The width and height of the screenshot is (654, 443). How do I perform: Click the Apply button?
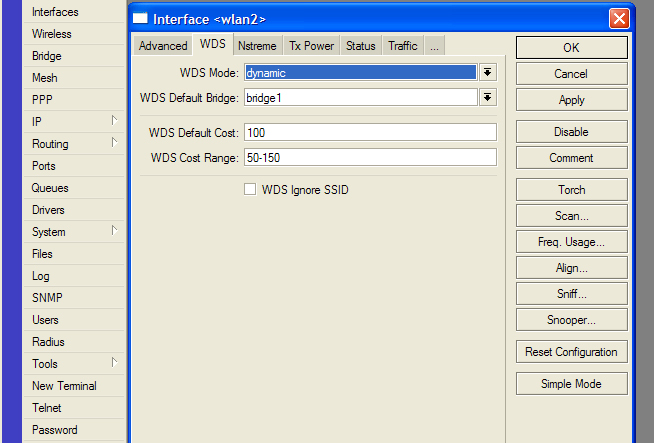[x=571, y=100]
